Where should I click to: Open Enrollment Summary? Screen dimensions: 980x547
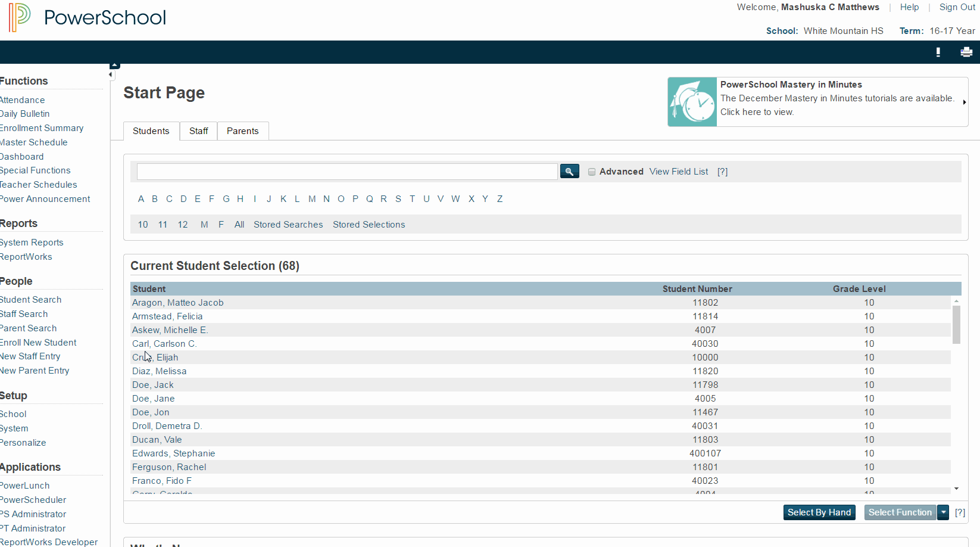pyautogui.click(x=42, y=128)
